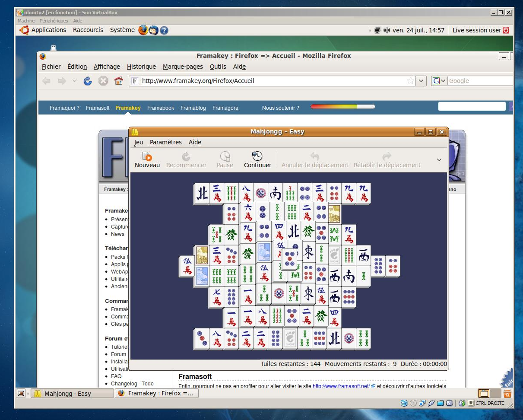The width and height of the screenshot is (523, 420).
Task: Open Firefox Historique menu
Action: [x=141, y=67]
